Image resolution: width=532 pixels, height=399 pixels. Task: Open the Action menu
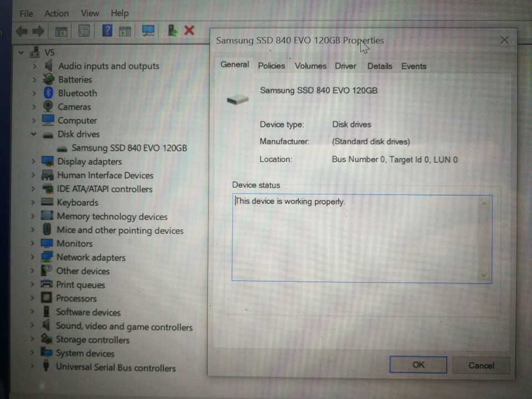pos(57,13)
